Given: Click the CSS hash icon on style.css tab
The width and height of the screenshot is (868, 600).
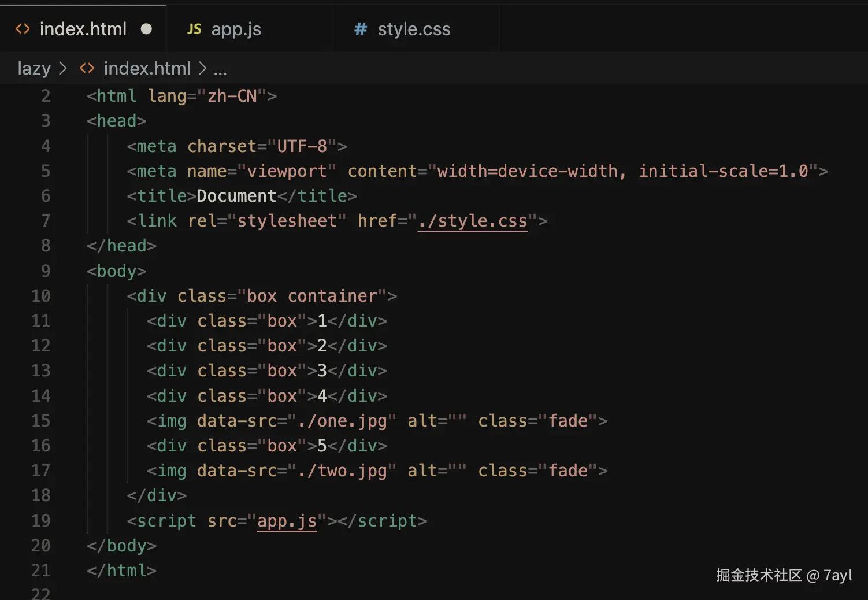Looking at the screenshot, I should pos(361,29).
